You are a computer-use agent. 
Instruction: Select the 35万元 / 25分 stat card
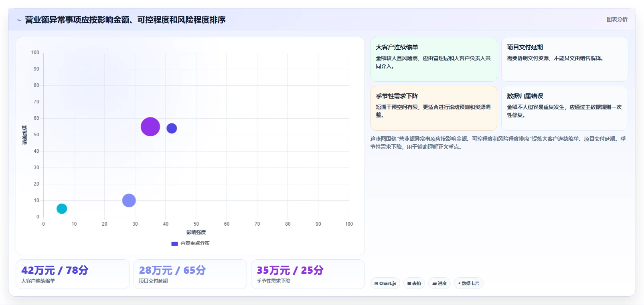[308, 274]
